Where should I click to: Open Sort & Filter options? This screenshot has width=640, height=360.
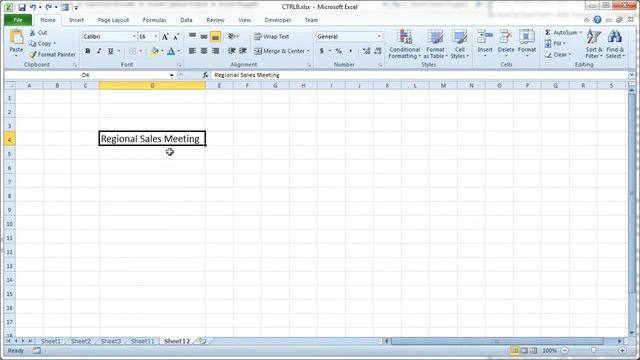[x=593, y=44]
